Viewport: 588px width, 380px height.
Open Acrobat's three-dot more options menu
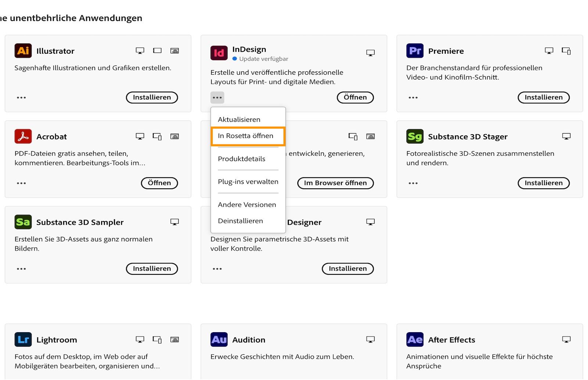tap(21, 183)
